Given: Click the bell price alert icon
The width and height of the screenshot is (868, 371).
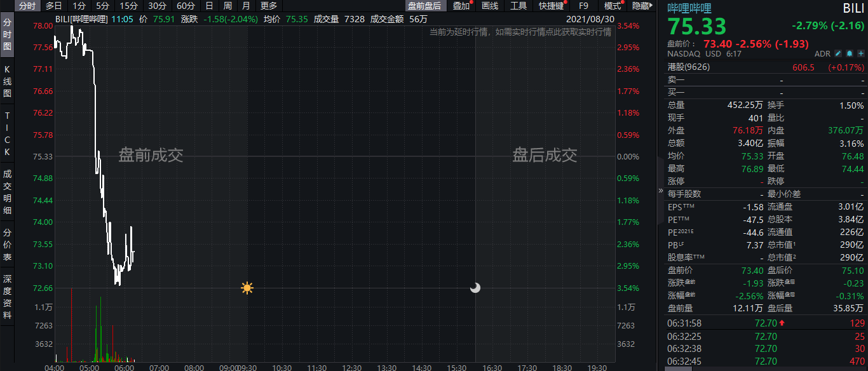Looking at the screenshot, I should [849, 54].
